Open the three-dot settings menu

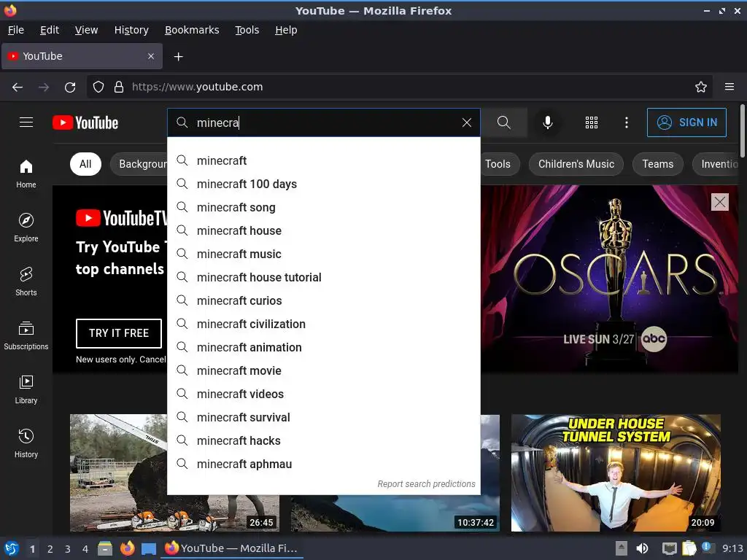(x=627, y=122)
